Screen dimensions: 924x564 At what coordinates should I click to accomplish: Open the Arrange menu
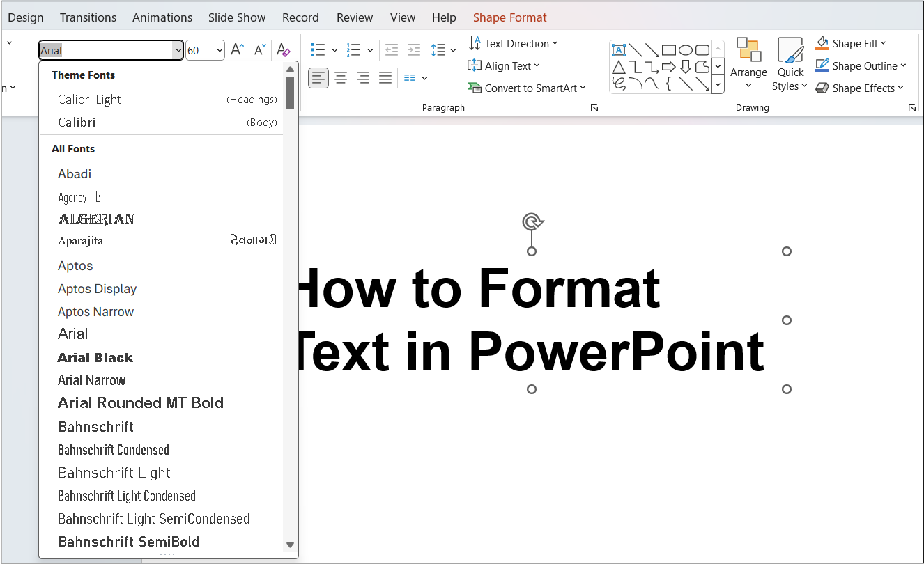pos(748,64)
